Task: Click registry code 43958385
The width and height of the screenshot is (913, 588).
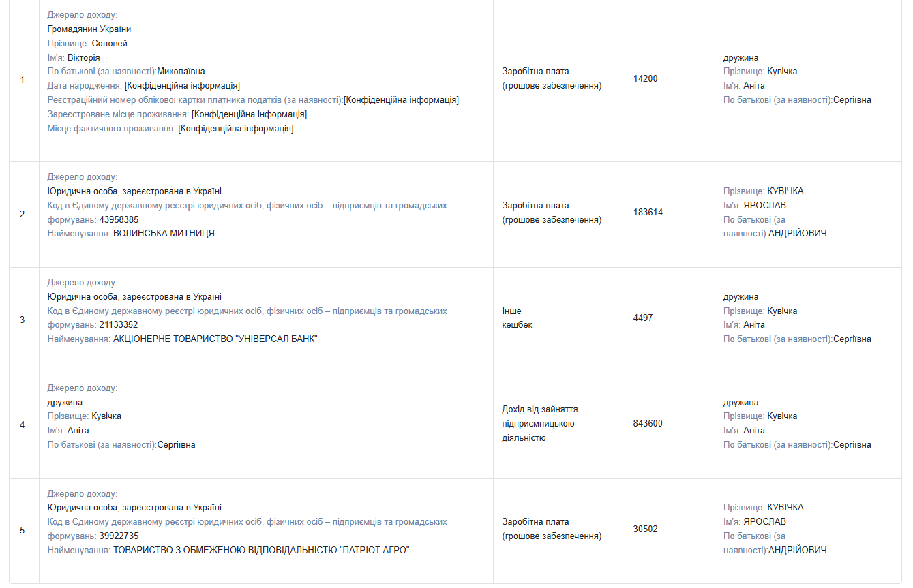Action: (119, 220)
